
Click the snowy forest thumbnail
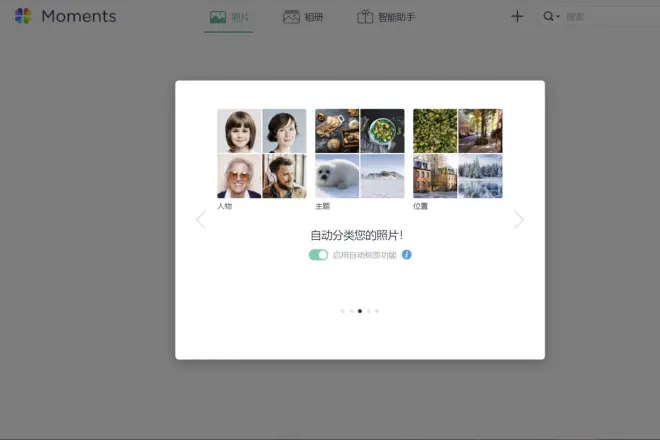pyautogui.click(x=480, y=176)
